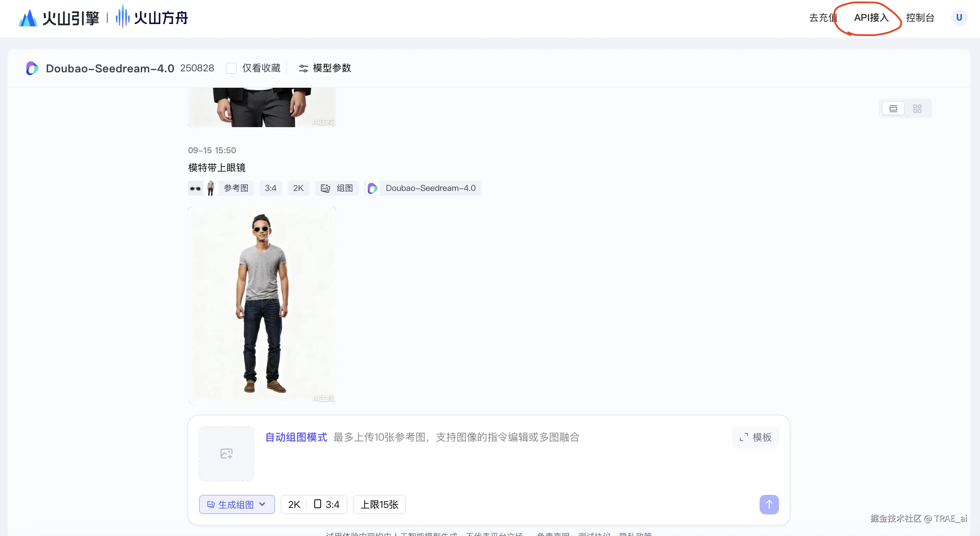Open the generated model with sunglasses image
Screen dimensions: 980x536
click(x=262, y=304)
